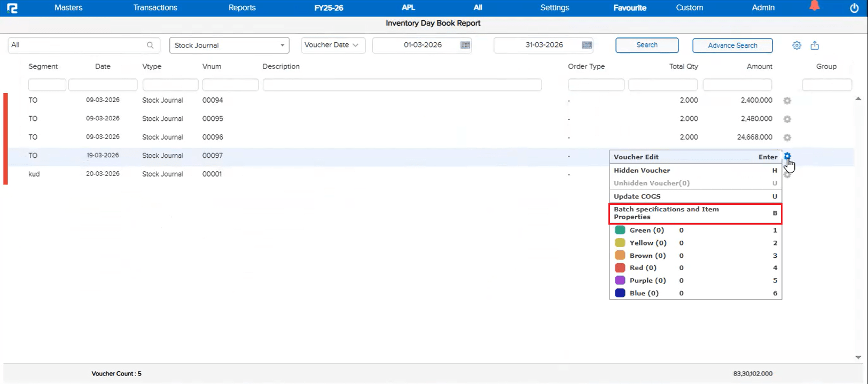Screen dimensions: 868x384
Task: Open gear options for voucher 00095
Action: (x=787, y=119)
